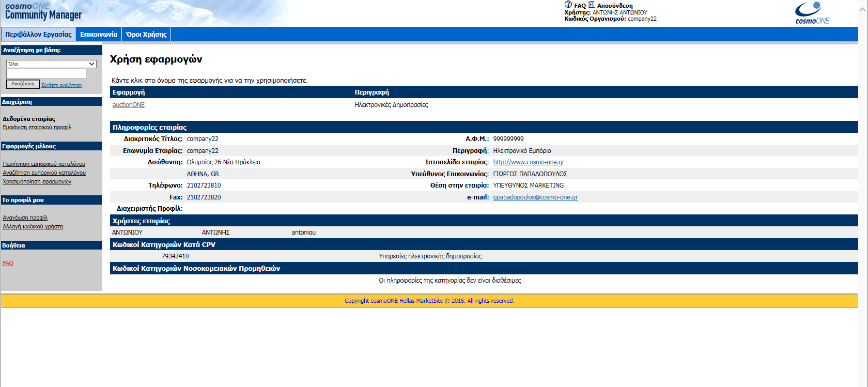
Task: Click the Αναζήτηση search button
Action: tap(23, 84)
